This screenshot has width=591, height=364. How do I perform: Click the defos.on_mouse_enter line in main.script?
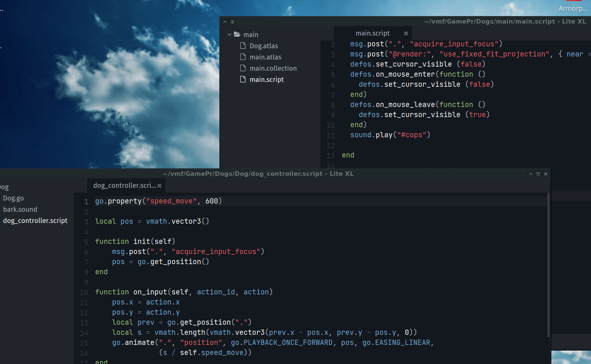pos(418,74)
